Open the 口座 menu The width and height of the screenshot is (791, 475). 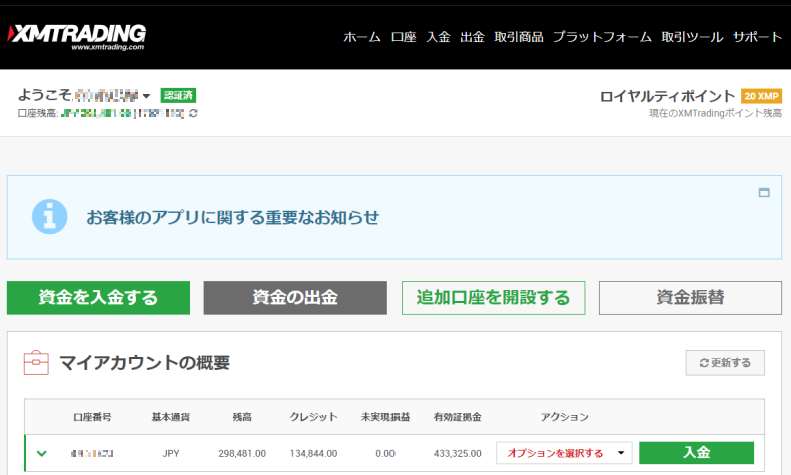click(x=404, y=37)
